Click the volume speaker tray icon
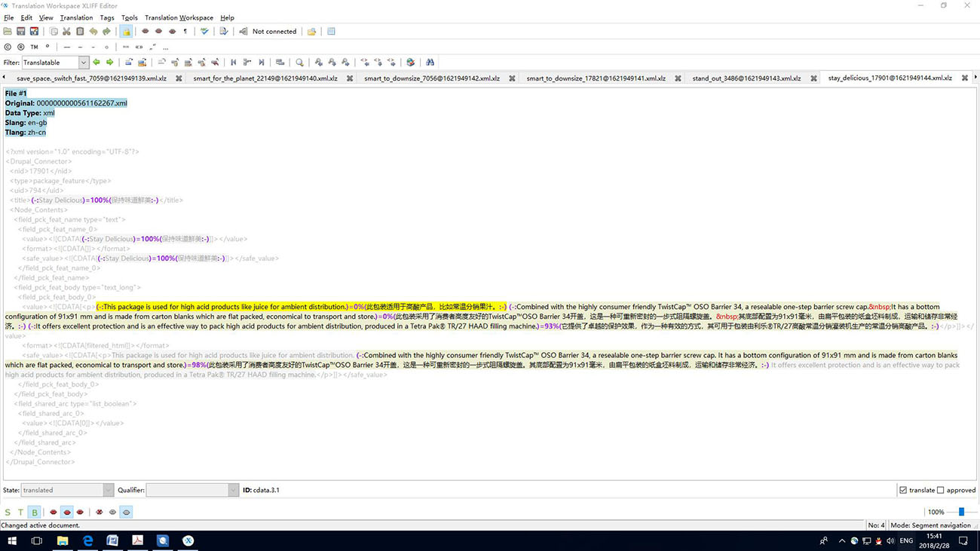Viewport: 980px width, 551px height. pyautogui.click(x=891, y=540)
